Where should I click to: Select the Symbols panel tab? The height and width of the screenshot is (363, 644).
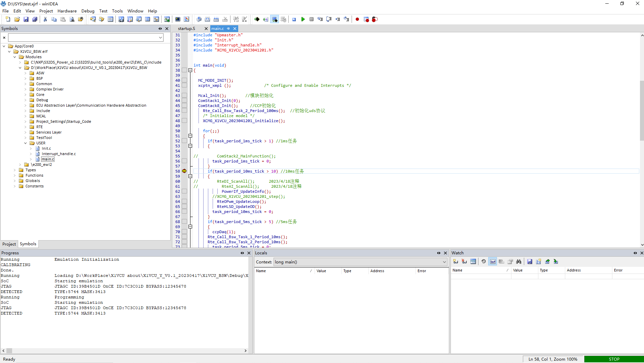28,244
